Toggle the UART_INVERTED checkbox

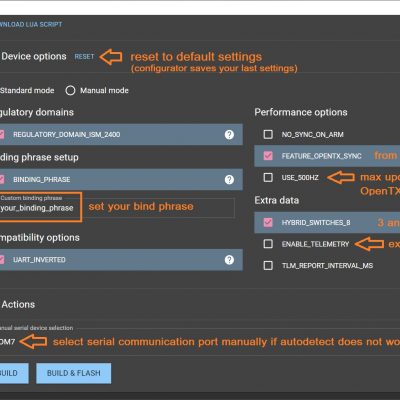pos(2,260)
